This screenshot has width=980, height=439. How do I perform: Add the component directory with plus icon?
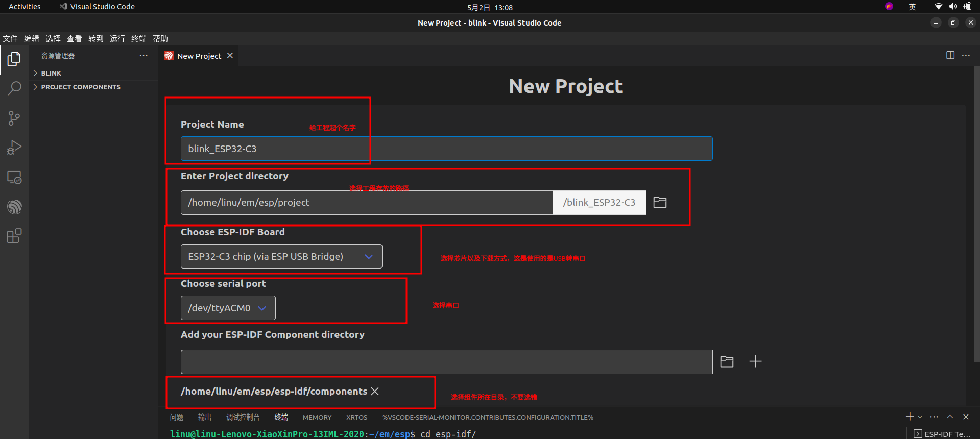[x=755, y=361]
